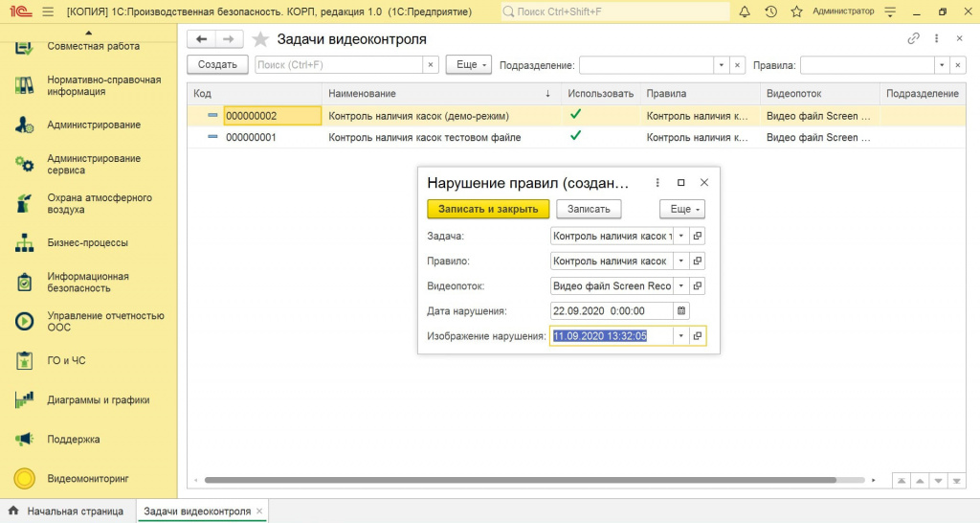Viewport: 980px width, 523px height.
Task: Clear the Правила filter with x
Action: coord(957,65)
